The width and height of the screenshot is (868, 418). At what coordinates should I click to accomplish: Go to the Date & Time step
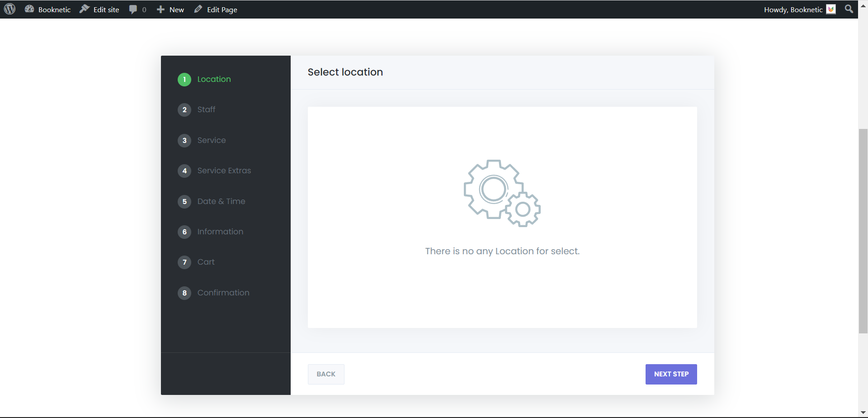click(221, 201)
